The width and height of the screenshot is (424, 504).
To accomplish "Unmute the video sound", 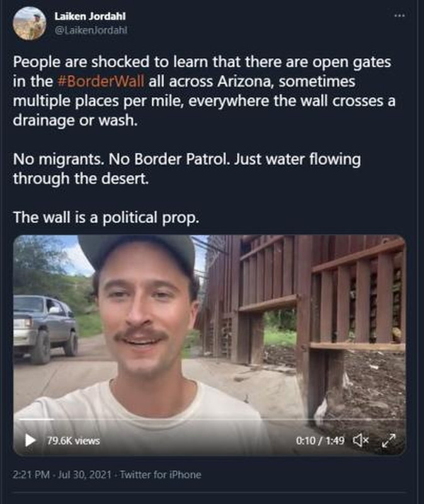I will click(361, 440).
